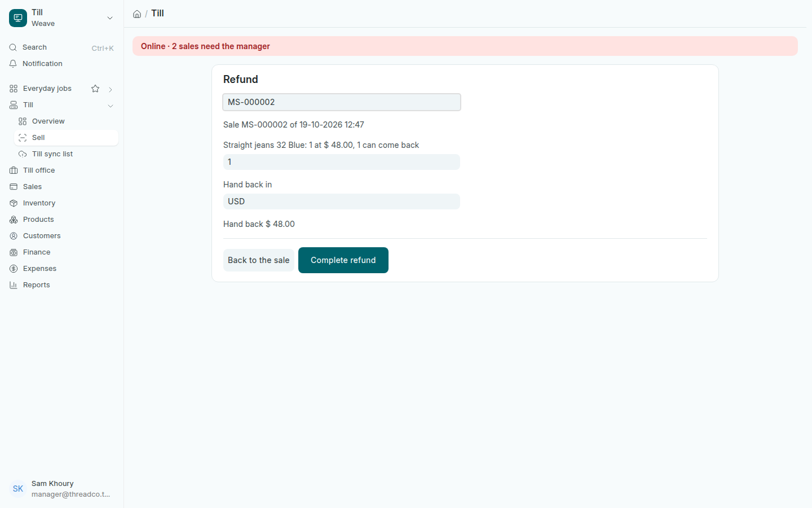
Task: Go to the home breadcrumb icon
Action: (x=137, y=14)
